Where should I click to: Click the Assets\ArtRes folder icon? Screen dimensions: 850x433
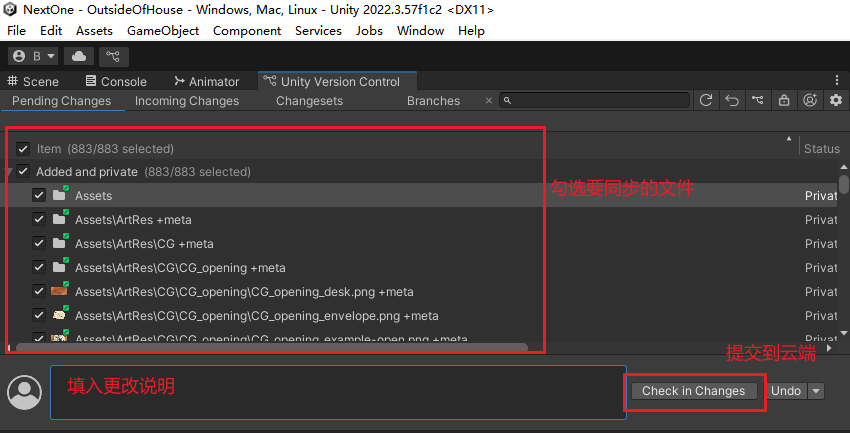(60, 218)
